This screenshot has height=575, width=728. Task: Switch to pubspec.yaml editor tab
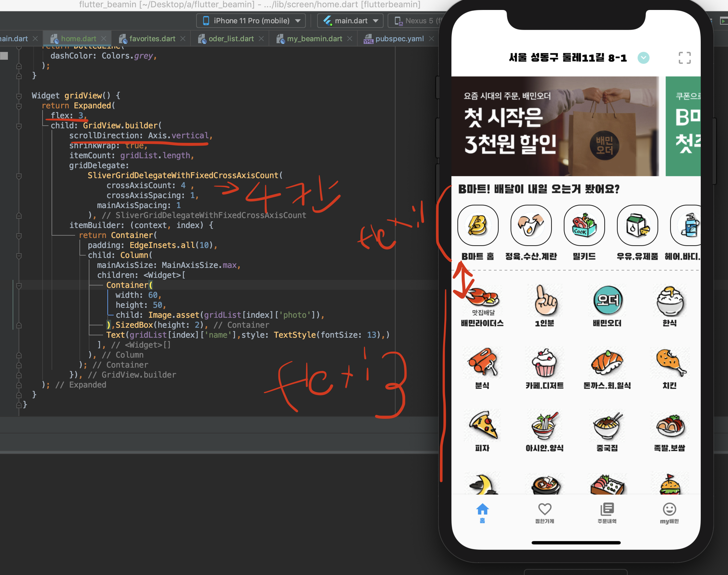[x=399, y=39]
